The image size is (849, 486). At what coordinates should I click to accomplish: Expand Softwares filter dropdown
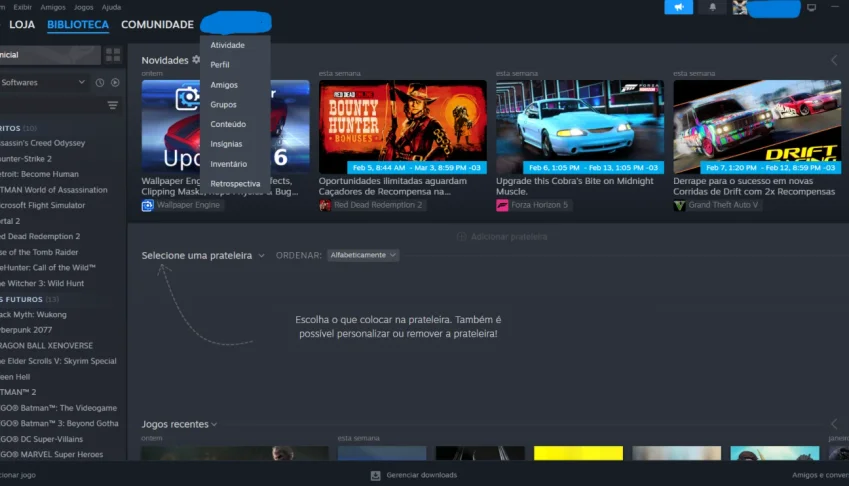coord(82,82)
